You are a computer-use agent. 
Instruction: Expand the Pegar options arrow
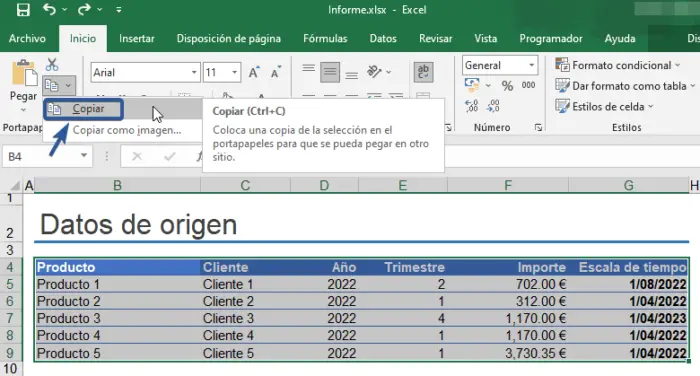[x=23, y=110]
